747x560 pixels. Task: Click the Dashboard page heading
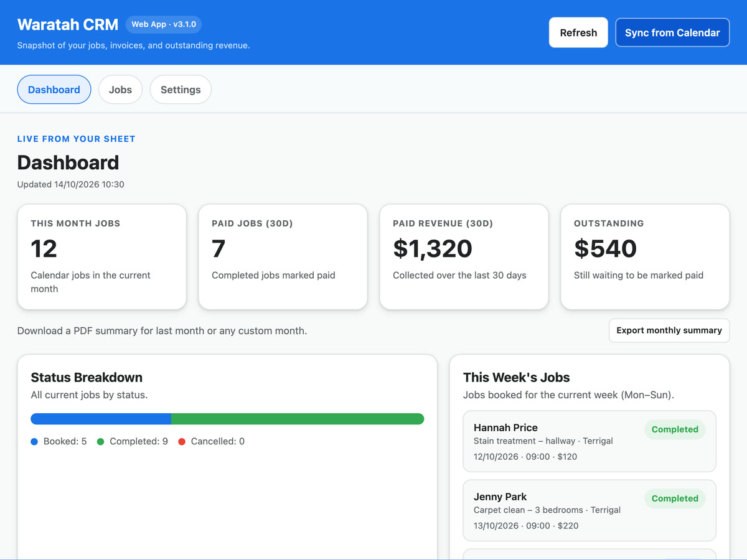click(68, 162)
